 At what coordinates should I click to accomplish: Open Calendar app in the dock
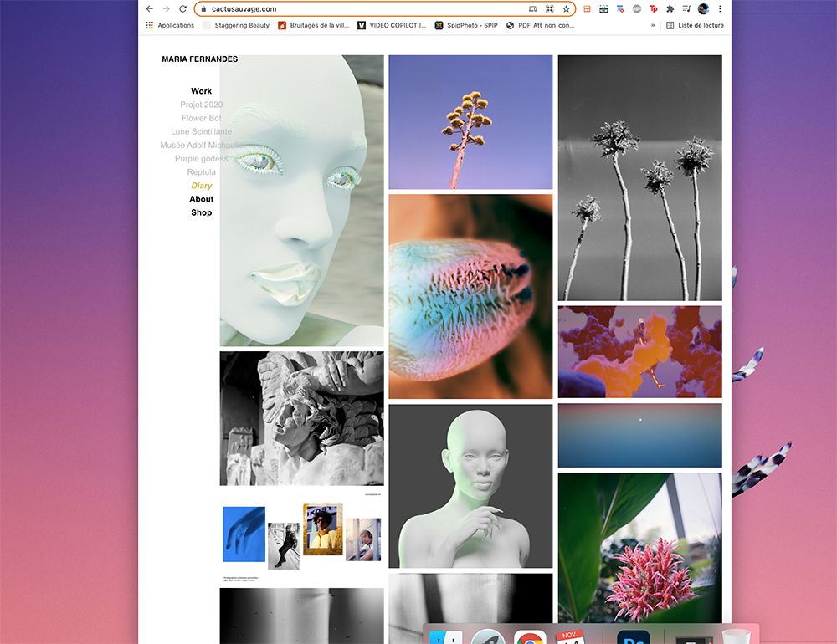[x=571, y=639]
